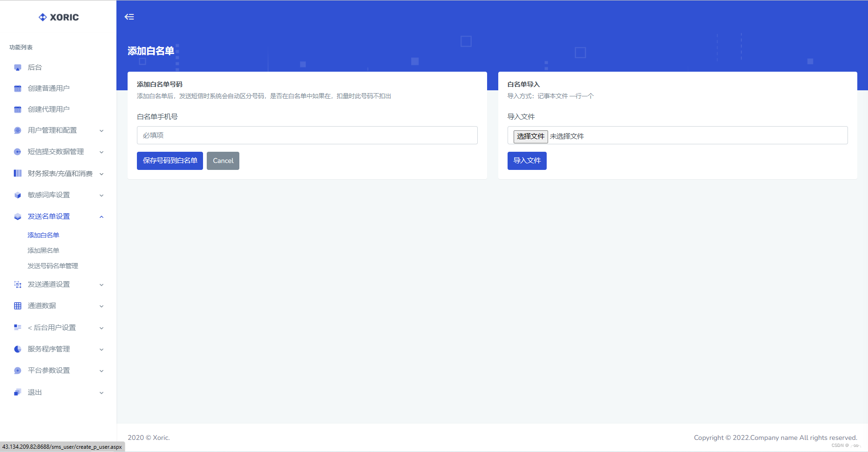Open 服务程序管理 menu label
This screenshot has width=868, height=452.
point(49,349)
